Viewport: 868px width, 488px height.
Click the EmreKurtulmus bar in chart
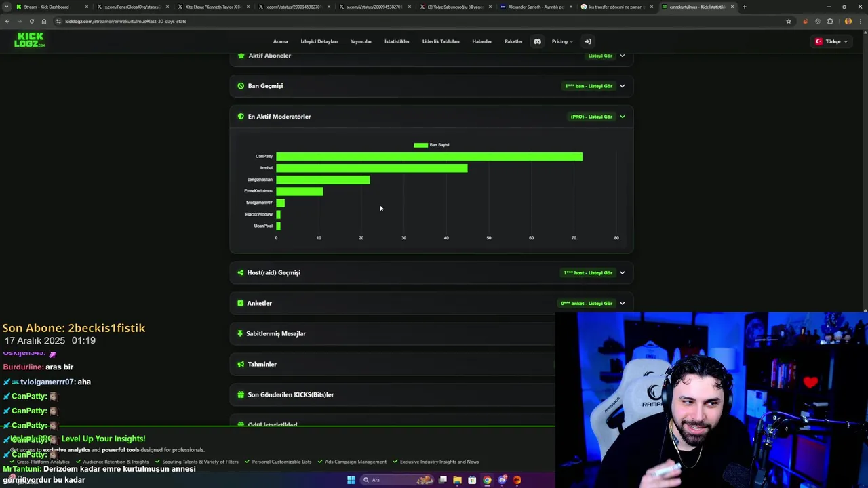tap(299, 191)
